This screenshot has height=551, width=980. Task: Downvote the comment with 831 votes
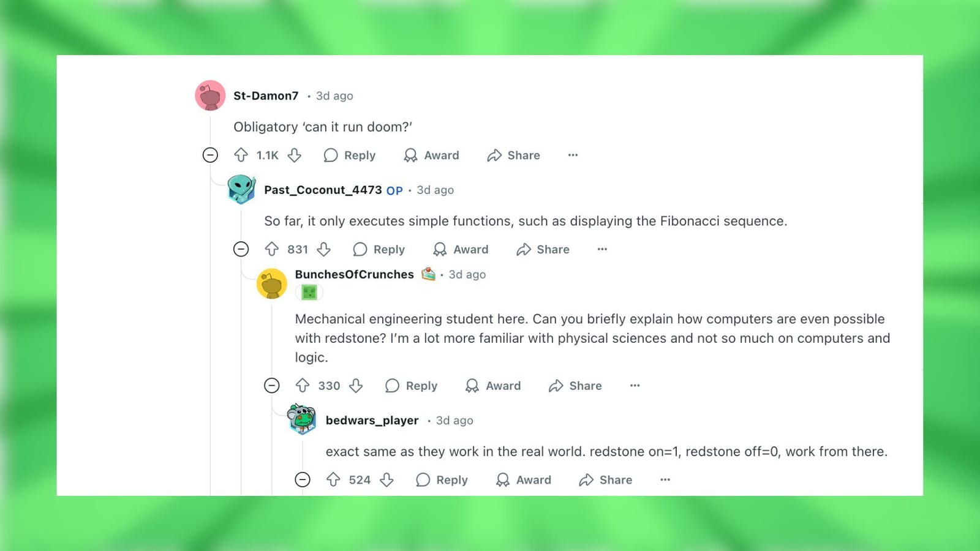click(324, 249)
